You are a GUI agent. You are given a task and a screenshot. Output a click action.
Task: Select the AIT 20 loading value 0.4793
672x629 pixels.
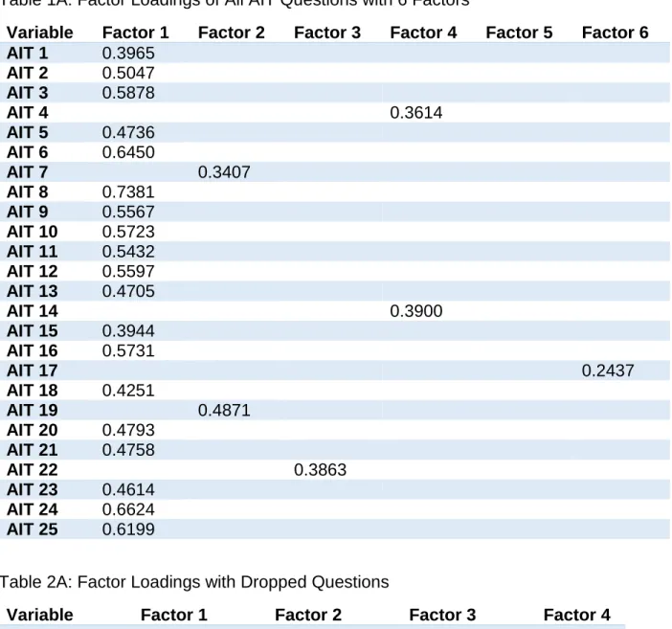128,430
